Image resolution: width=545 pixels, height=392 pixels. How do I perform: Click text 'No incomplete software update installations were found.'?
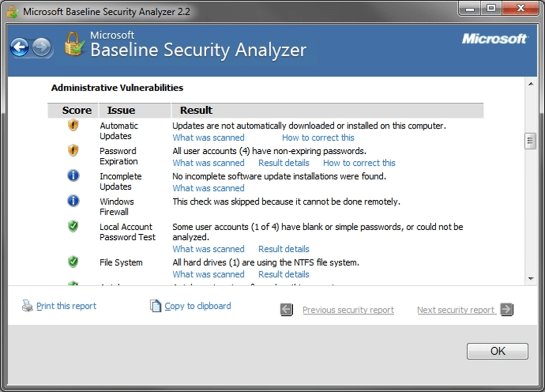279,177
